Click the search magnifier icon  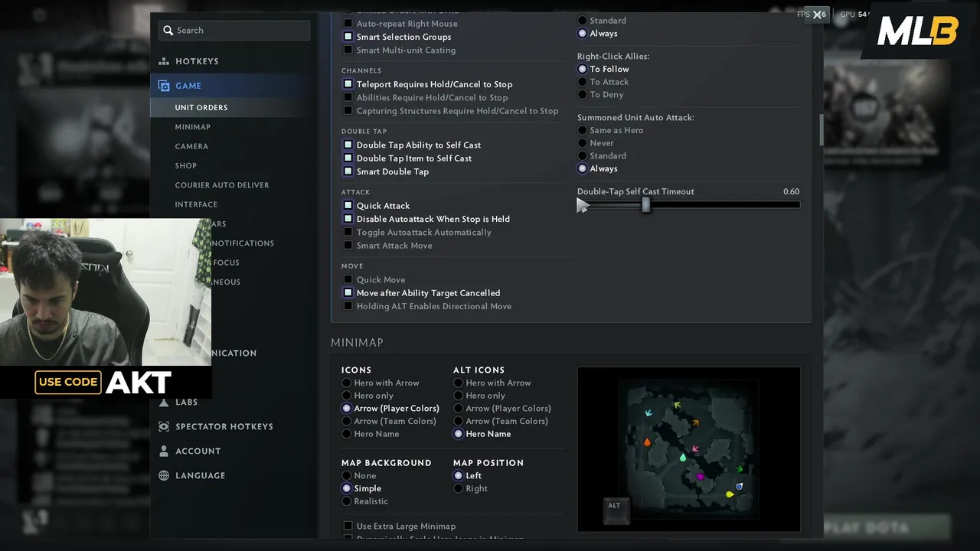167,31
